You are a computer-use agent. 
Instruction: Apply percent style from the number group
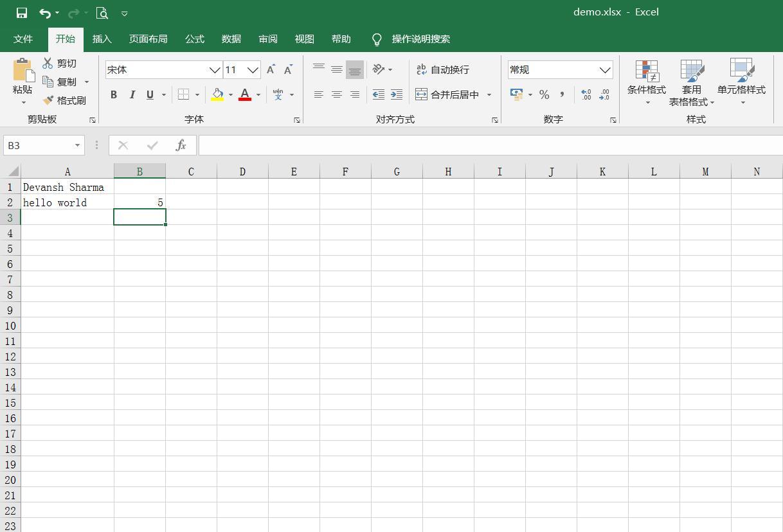pyautogui.click(x=544, y=94)
